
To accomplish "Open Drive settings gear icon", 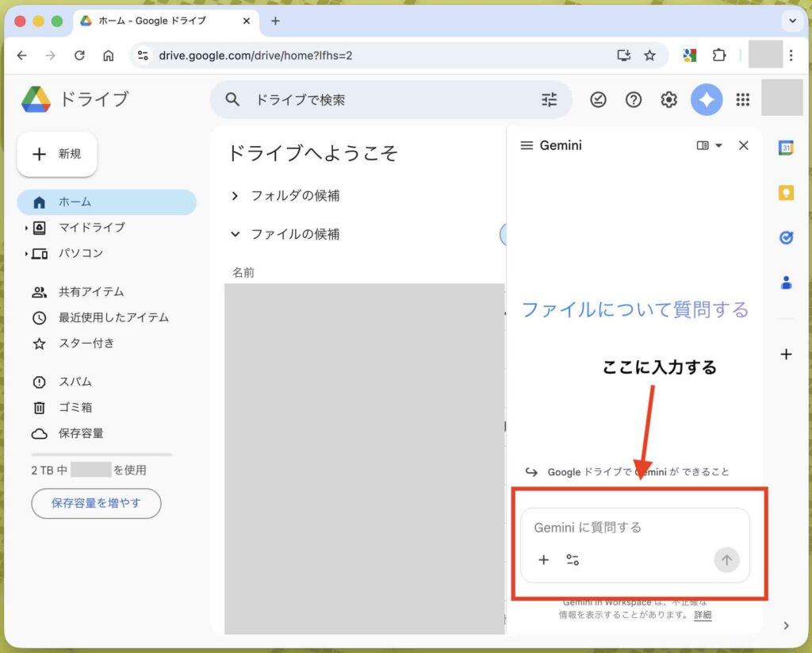I will click(668, 100).
